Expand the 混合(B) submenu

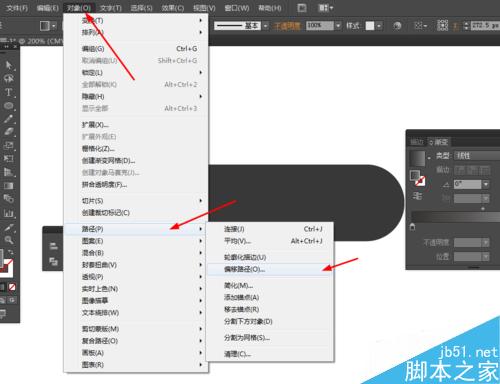coord(136,253)
